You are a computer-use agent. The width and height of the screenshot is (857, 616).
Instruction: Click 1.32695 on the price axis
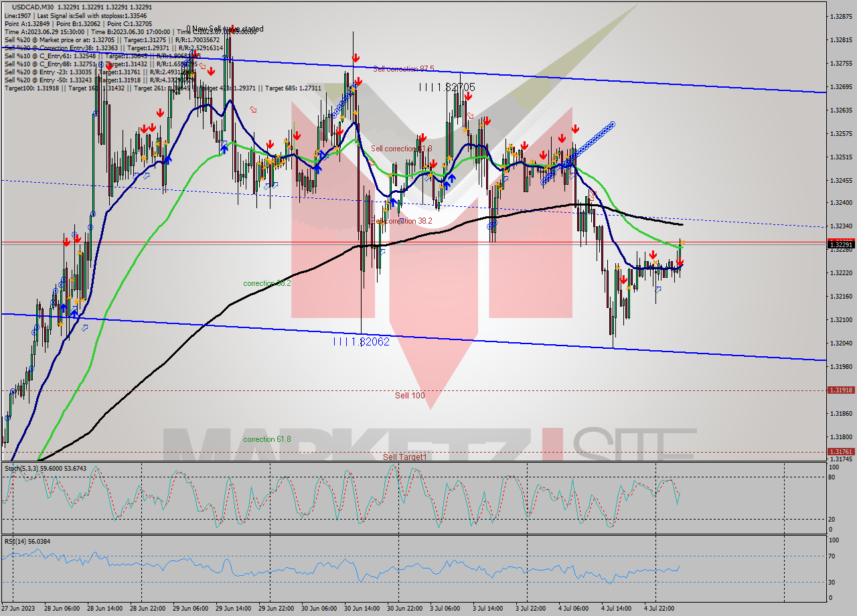click(842, 86)
